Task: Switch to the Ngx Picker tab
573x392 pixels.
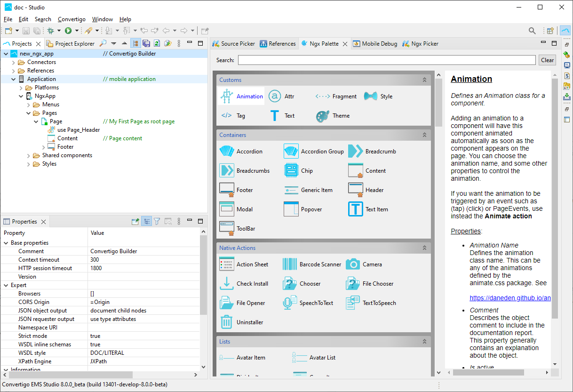Action: 420,44
